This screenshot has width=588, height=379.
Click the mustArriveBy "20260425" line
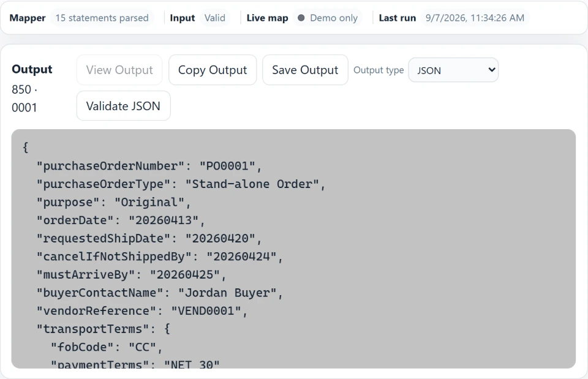[131, 275]
